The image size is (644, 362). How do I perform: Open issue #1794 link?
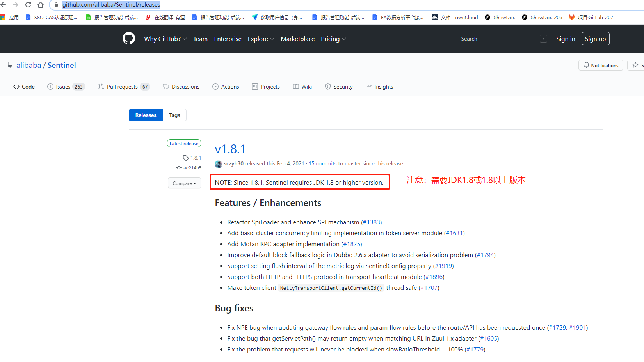[485, 255]
